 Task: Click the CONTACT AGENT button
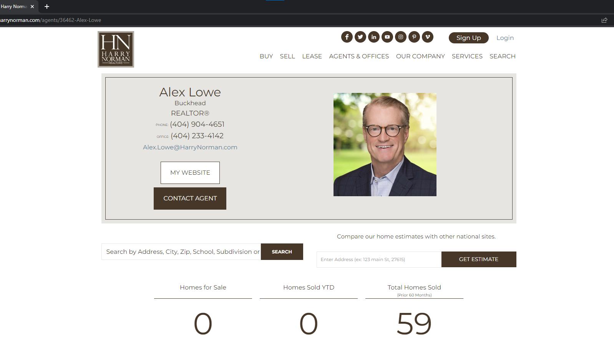(x=190, y=199)
